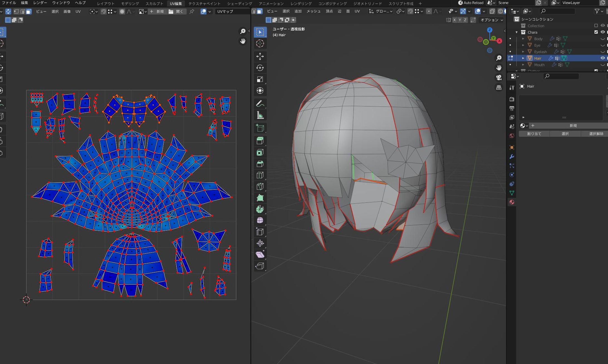This screenshot has height=364, width=608.
Task: Switch to the シェーディング workspace tab
Action: click(239, 4)
